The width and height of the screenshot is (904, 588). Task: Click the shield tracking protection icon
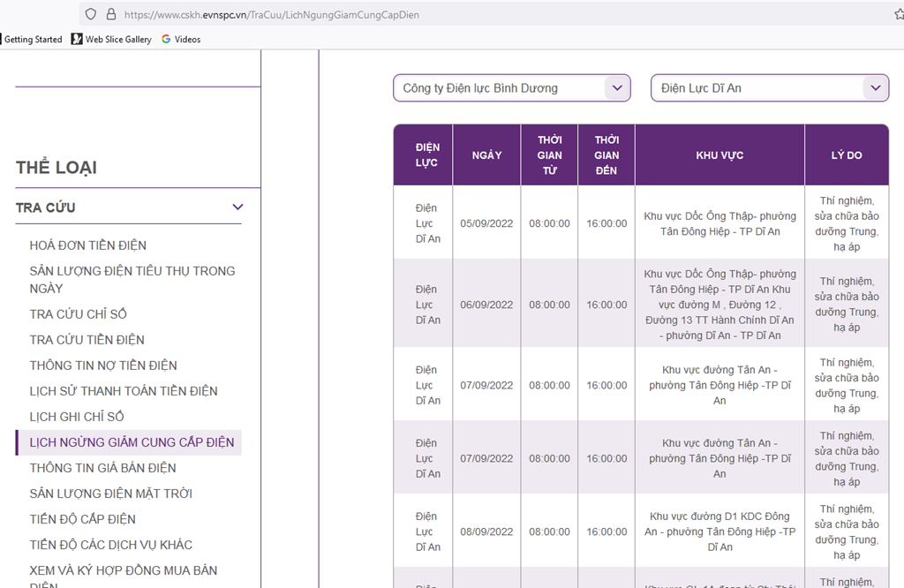[x=91, y=14]
